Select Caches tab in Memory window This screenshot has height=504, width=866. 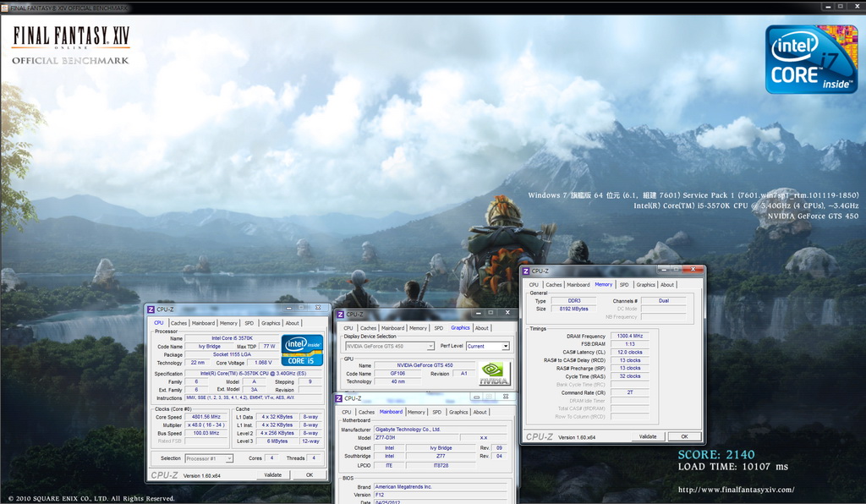coord(553,285)
